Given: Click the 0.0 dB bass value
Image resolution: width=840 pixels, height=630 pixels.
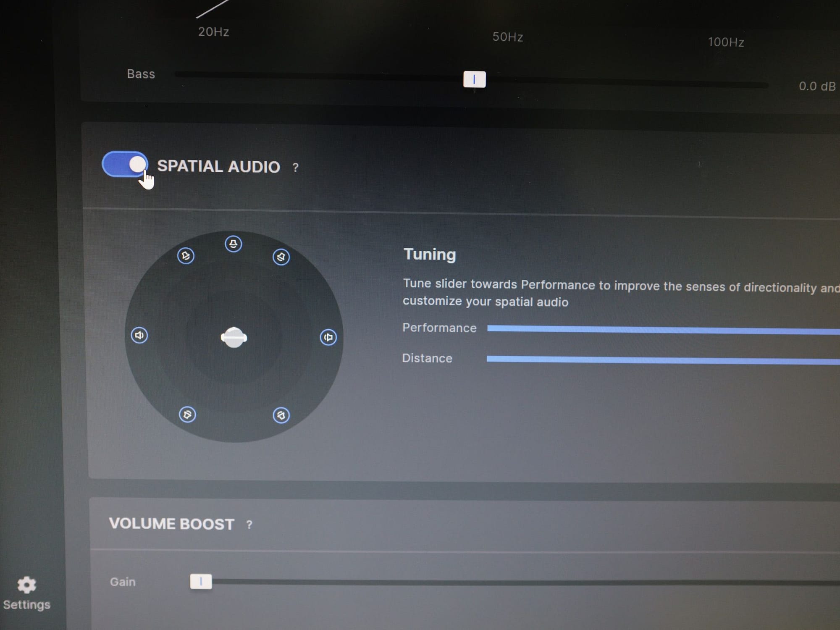Looking at the screenshot, I should [x=817, y=87].
